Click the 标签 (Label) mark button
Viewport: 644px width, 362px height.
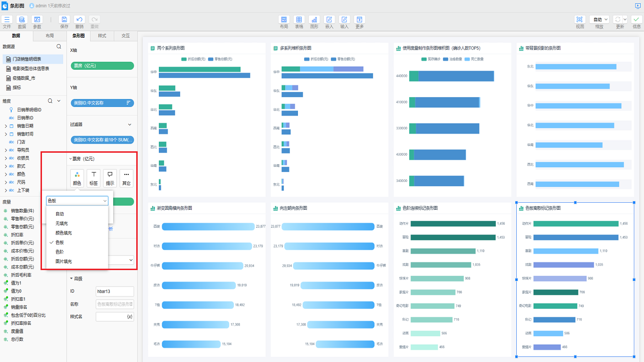tap(93, 178)
